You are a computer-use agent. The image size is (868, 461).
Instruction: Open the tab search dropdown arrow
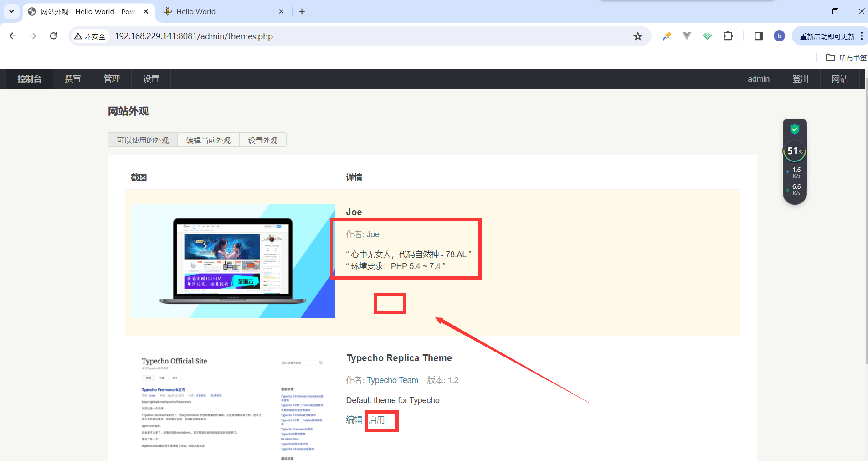click(11, 11)
